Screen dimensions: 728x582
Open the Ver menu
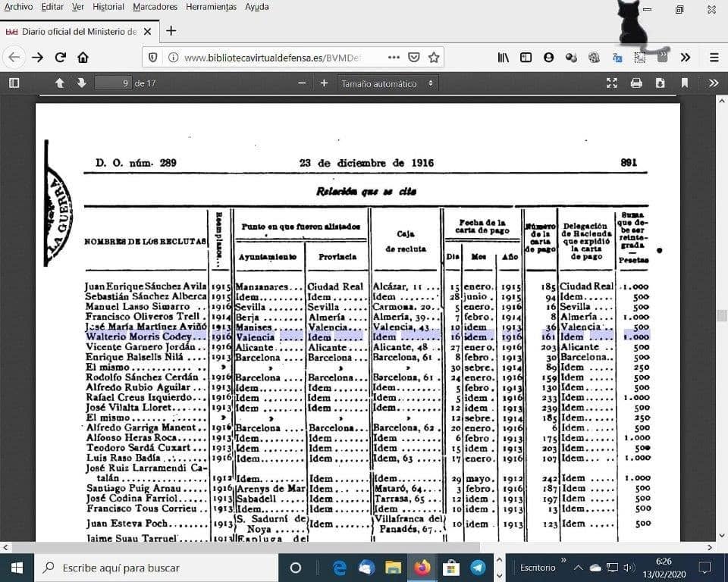tap(78, 7)
